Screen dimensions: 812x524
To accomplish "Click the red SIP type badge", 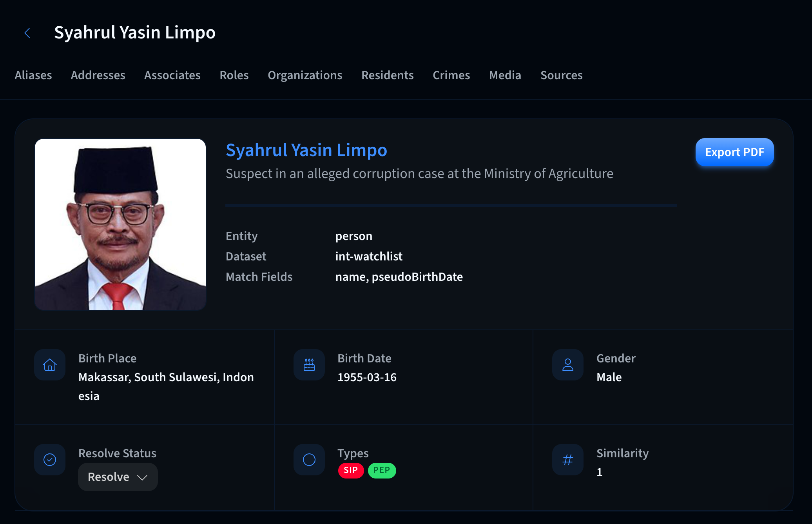I will pyautogui.click(x=351, y=470).
